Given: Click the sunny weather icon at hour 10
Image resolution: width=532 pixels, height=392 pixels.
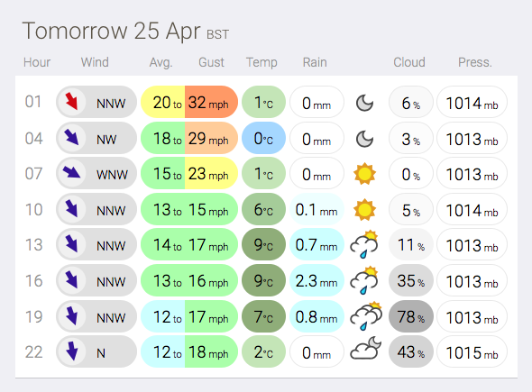Looking at the screenshot, I should tap(364, 210).
